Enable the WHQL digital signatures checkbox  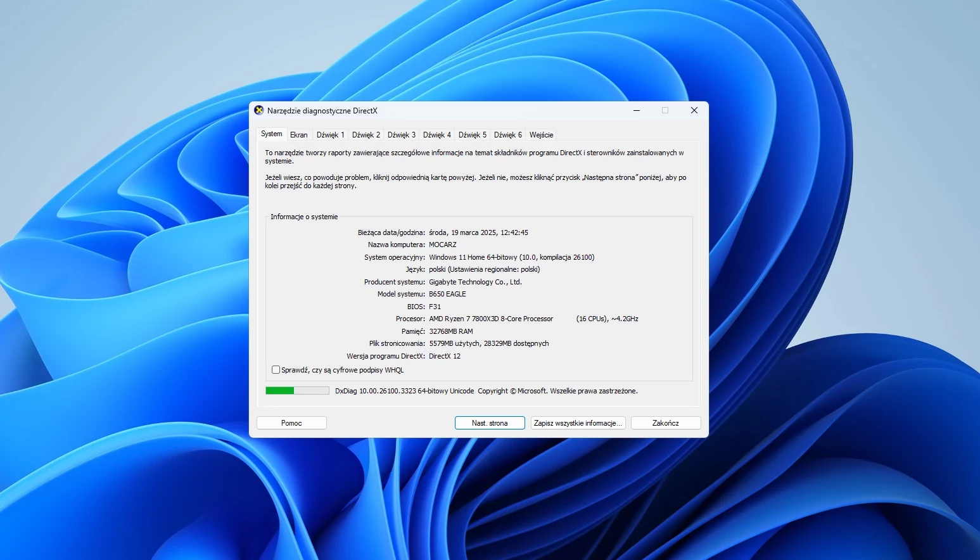pos(276,370)
